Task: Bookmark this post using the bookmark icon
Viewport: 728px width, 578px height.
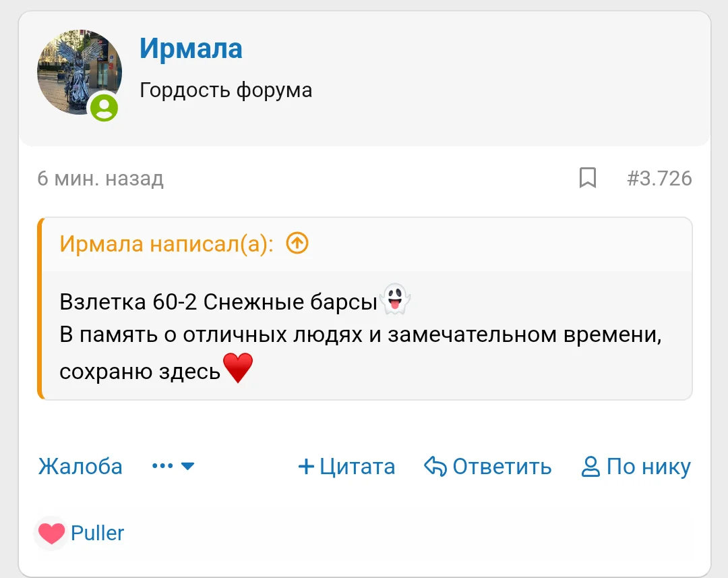Action: coord(587,177)
